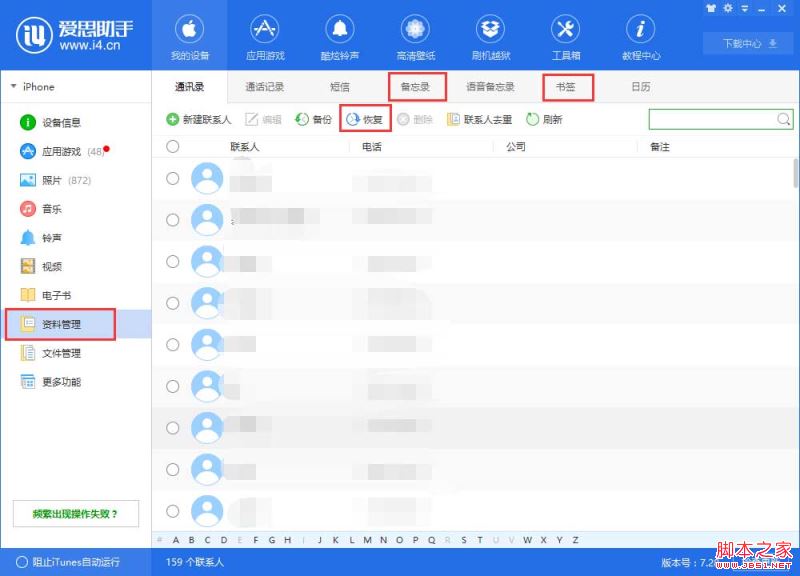The width and height of the screenshot is (800, 576).
Task: Click the 频繁出现操作失败 link
Action: point(74,513)
